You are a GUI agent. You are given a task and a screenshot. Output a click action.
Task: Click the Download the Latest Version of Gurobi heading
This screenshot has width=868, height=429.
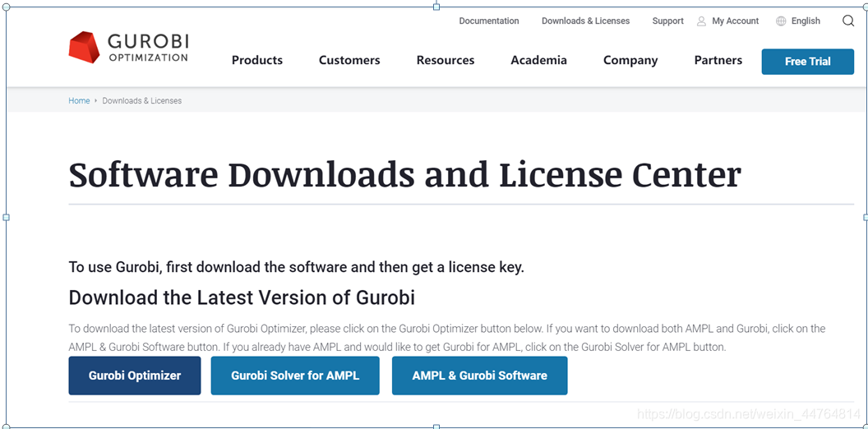click(x=242, y=298)
